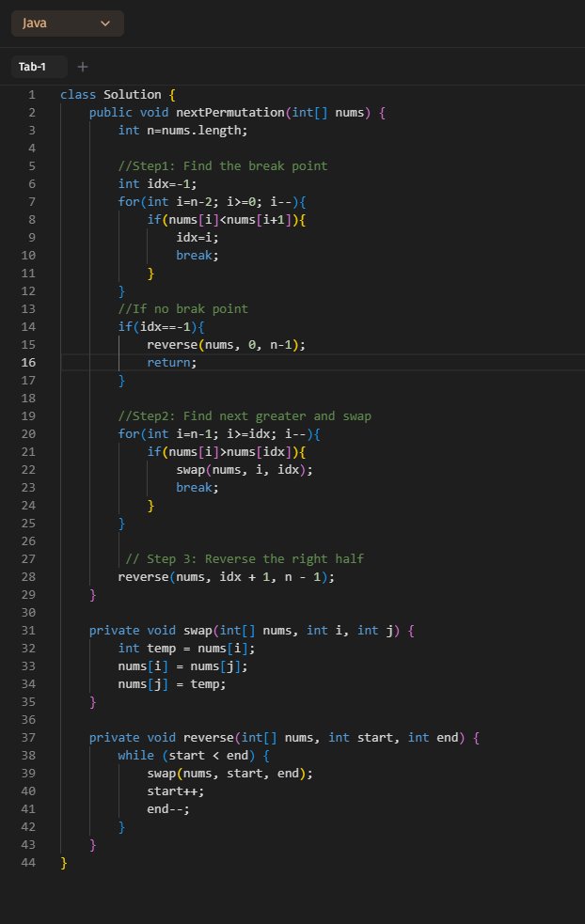Screen dimensions: 585x924
Task: Click final closing brace on line 44
Action: tap(64, 862)
